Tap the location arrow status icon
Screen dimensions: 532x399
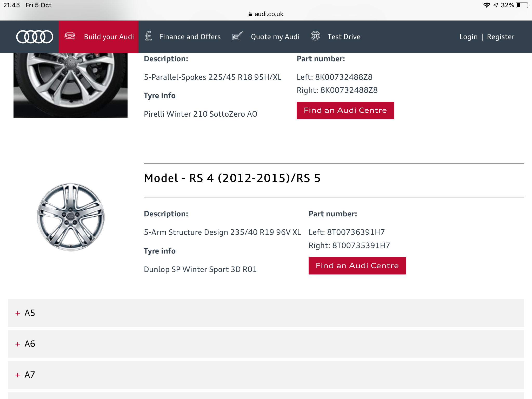click(496, 5)
